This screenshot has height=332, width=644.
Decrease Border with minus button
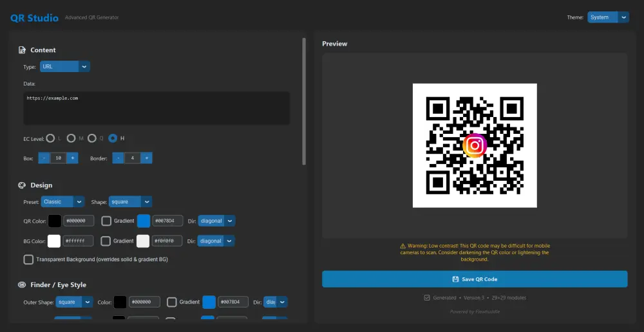click(118, 158)
